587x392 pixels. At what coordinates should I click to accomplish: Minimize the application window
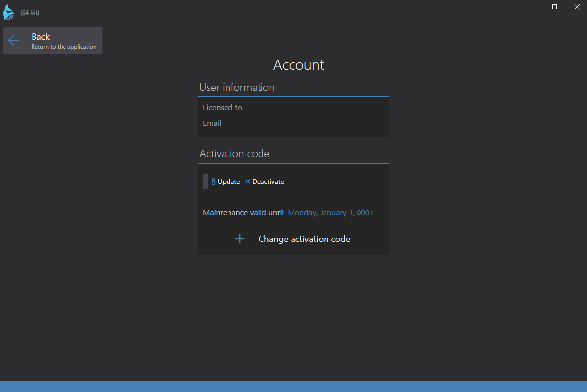click(x=532, y=7)
